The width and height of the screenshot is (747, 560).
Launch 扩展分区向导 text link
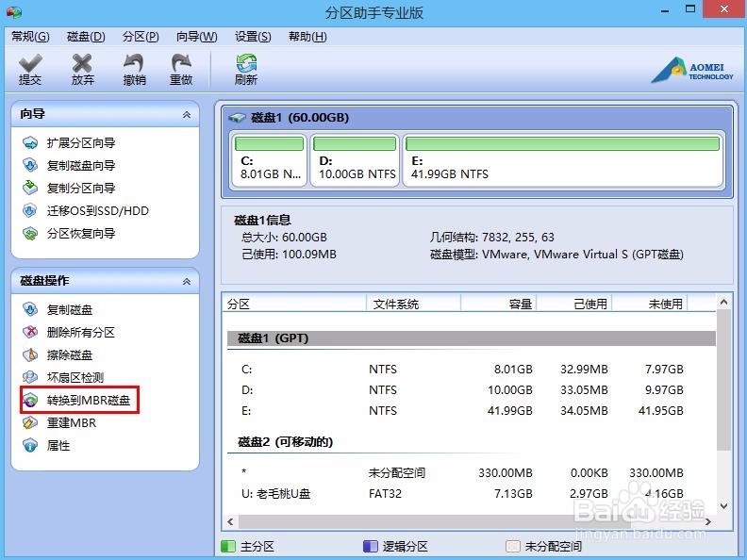pos(81,143)
